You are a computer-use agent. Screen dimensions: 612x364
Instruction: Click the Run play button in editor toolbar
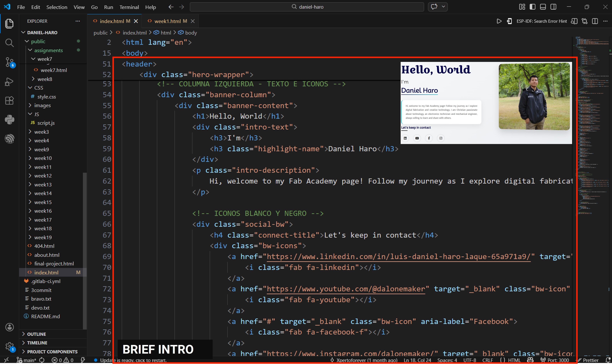point(499,21)
